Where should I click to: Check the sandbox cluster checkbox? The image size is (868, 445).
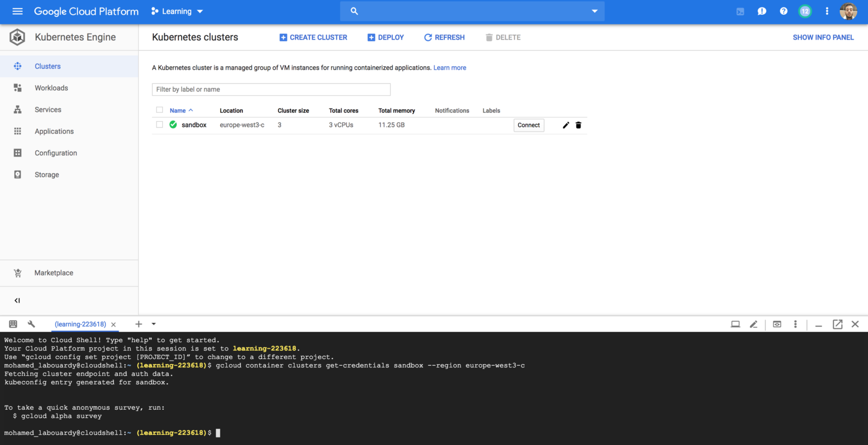tap(159, 125)
